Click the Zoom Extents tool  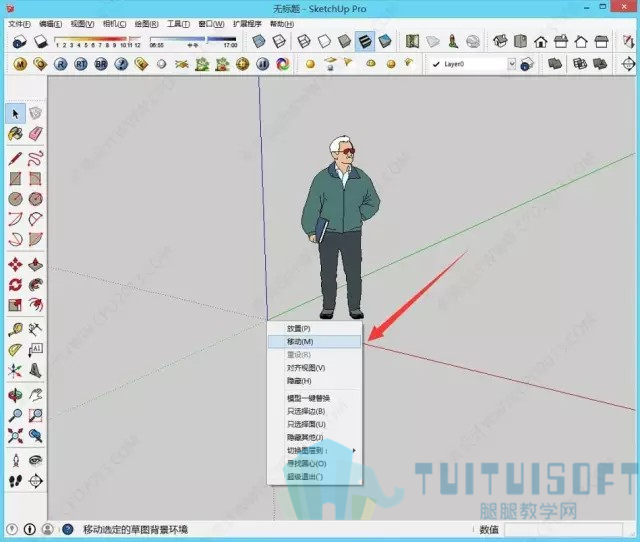tap(16, 436)
